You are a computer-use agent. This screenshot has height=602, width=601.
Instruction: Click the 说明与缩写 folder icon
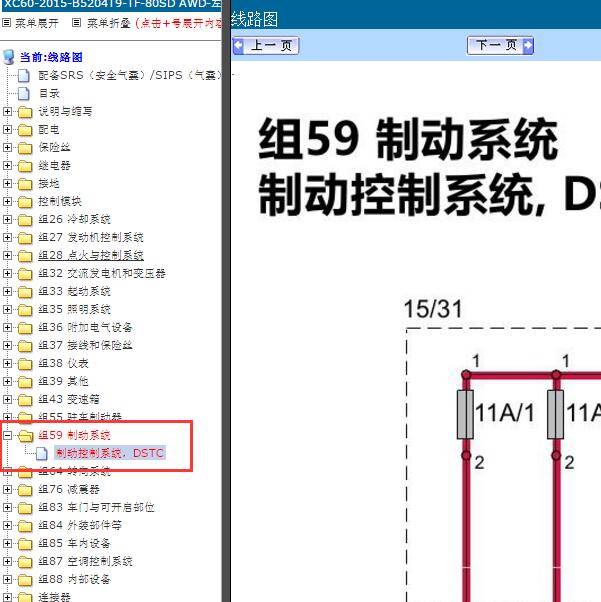coord(25,112)
